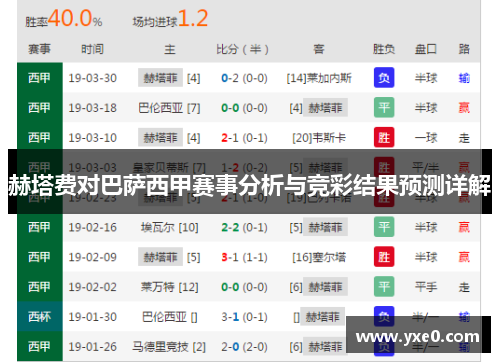Select the date 19-01-30
This screenshot has width=500, height=362.
[93, 317]
